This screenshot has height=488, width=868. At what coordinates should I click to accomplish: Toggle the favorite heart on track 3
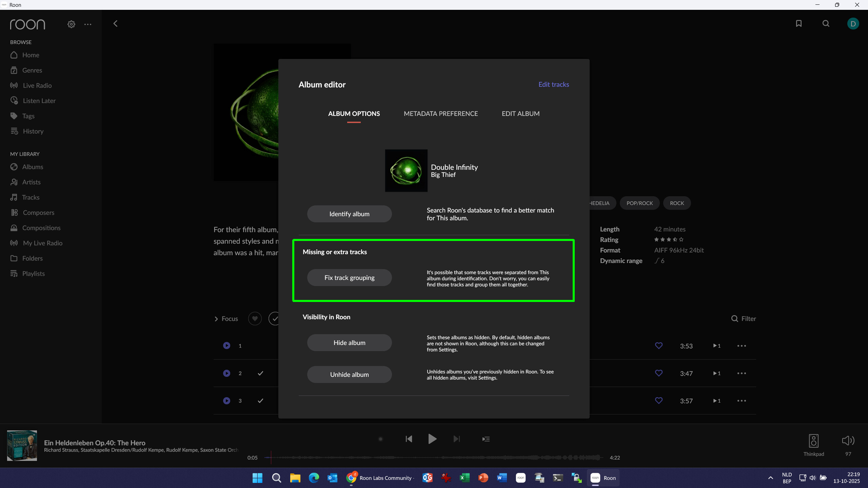point(658,401)
